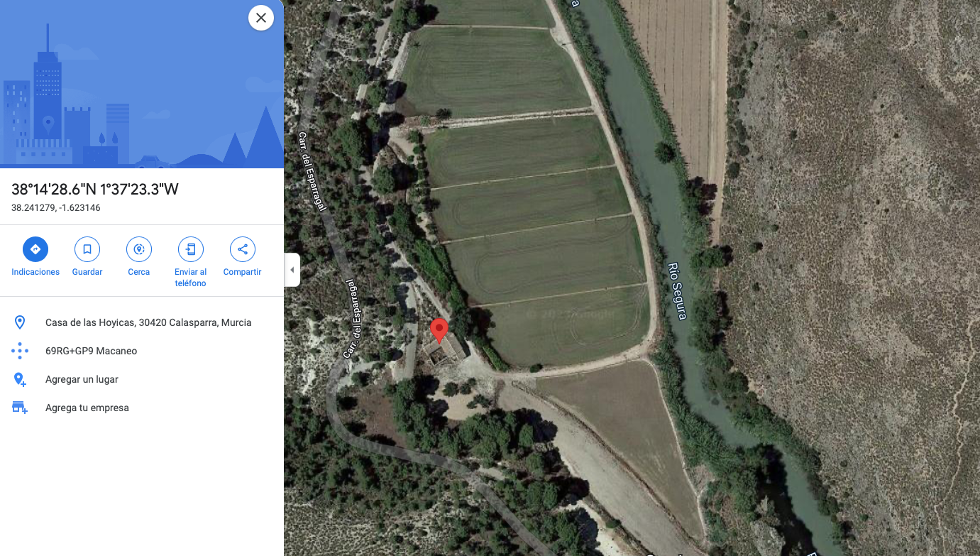Click the blue Indicaciones directions icon
Image resolution: width=980 pixels, height=556 pixels.
tap(35, 249)
